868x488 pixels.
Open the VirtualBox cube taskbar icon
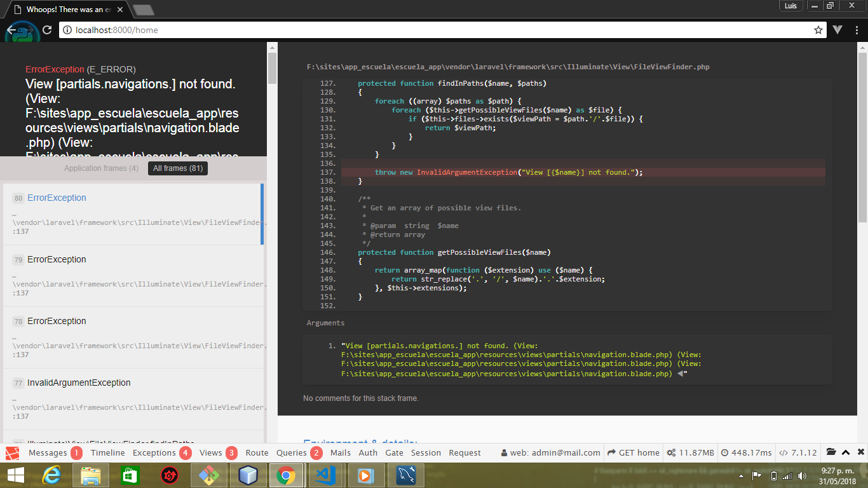point(248,475)
